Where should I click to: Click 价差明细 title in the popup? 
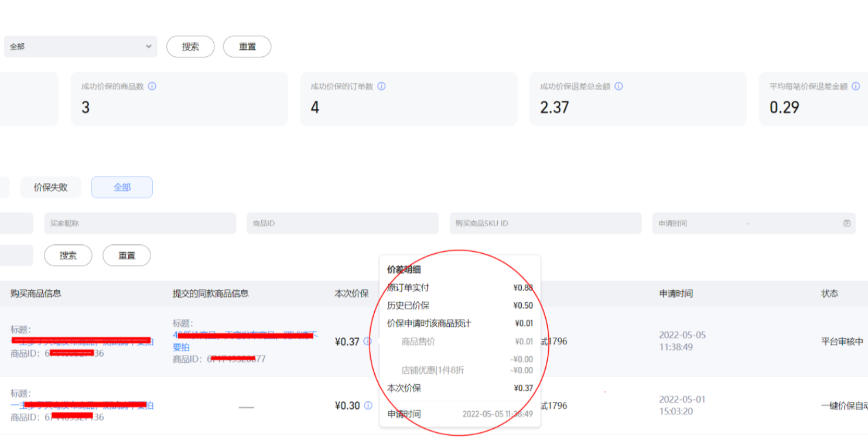(404, 269)
